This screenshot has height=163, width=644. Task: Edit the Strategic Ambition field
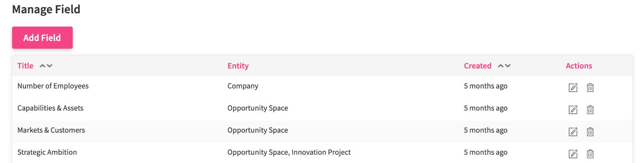click(x=573, y=154)
